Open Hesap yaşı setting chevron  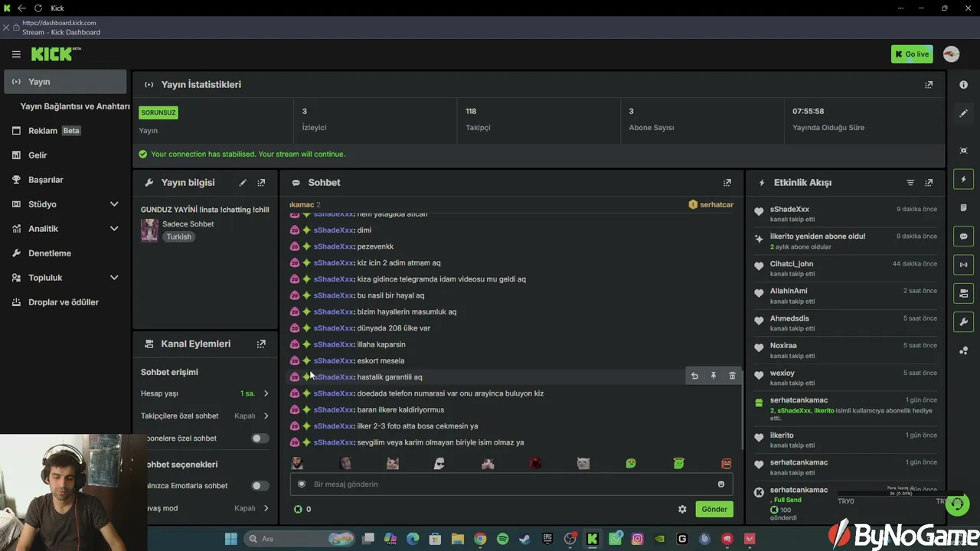tap(266, 393)
